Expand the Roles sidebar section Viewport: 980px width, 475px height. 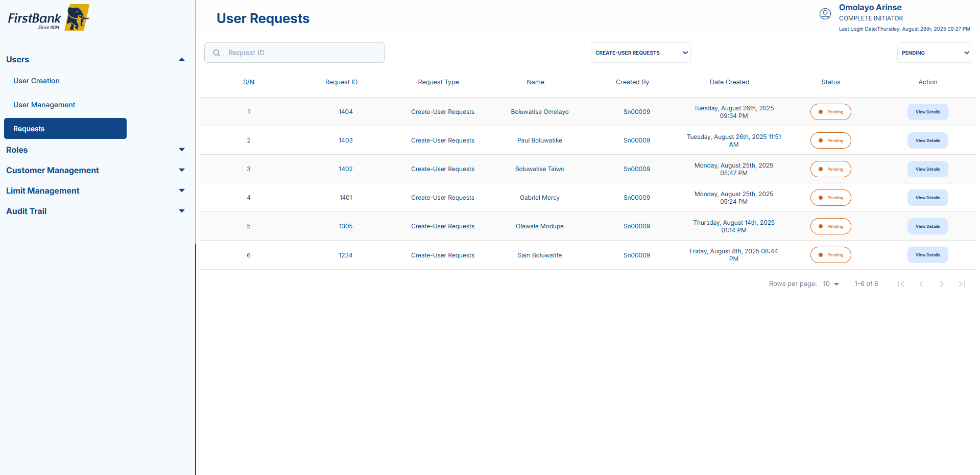[181, 150]
